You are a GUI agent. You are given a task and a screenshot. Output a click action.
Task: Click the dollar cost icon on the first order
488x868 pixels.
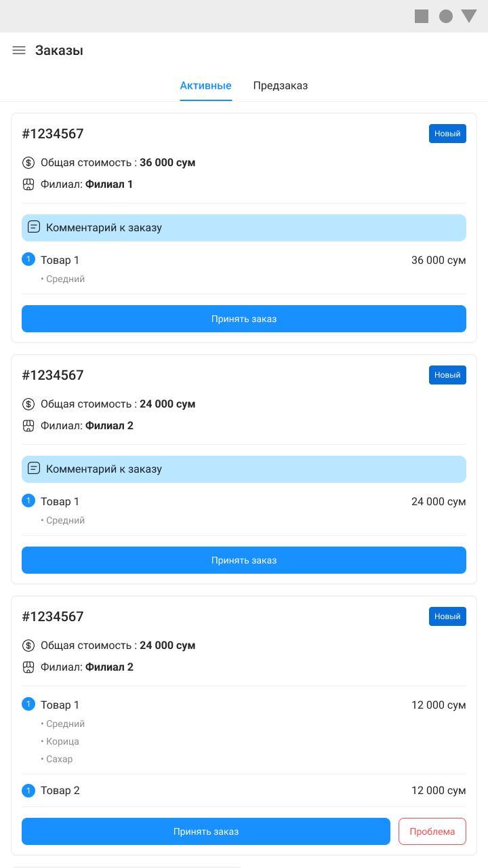[x=28, y=162]
